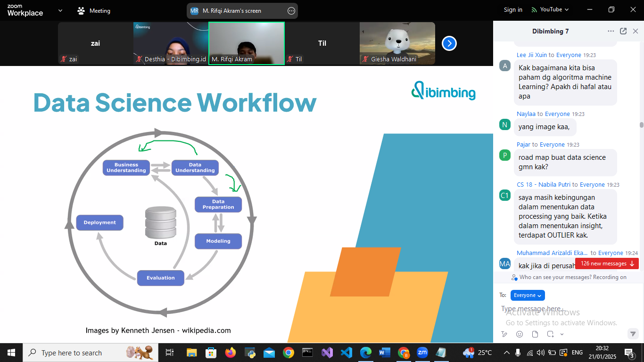
Task: Open Zoom Workplace dropdown chevron
Action: 60,10
